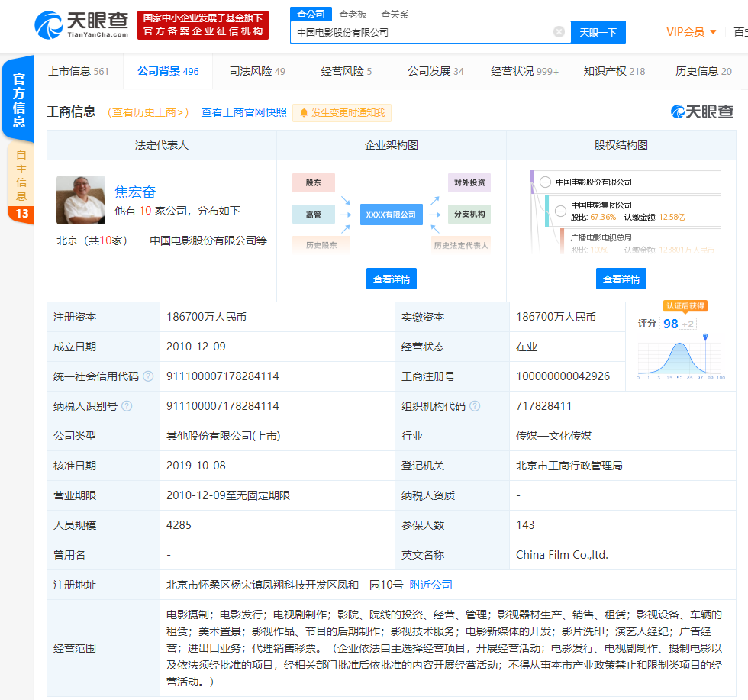
Task: Click 中国电影股份有限公司等 company text
Action: click(208, 240)
